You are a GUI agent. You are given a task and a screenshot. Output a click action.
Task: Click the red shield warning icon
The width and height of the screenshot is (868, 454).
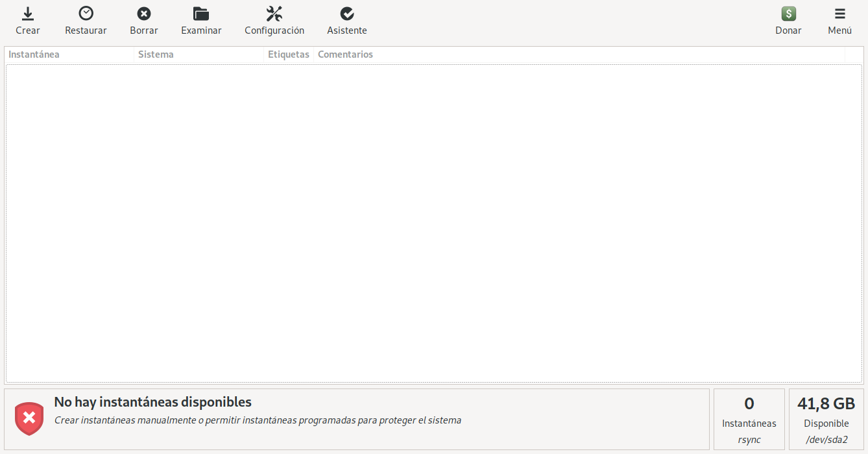(29, 419)
